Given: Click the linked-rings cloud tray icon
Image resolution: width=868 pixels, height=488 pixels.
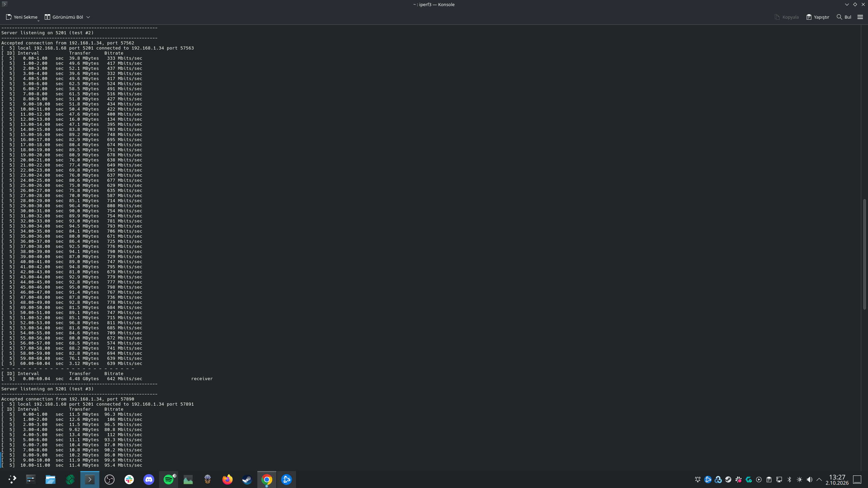Looking at the screenshot, I should (x=718, y=480).
